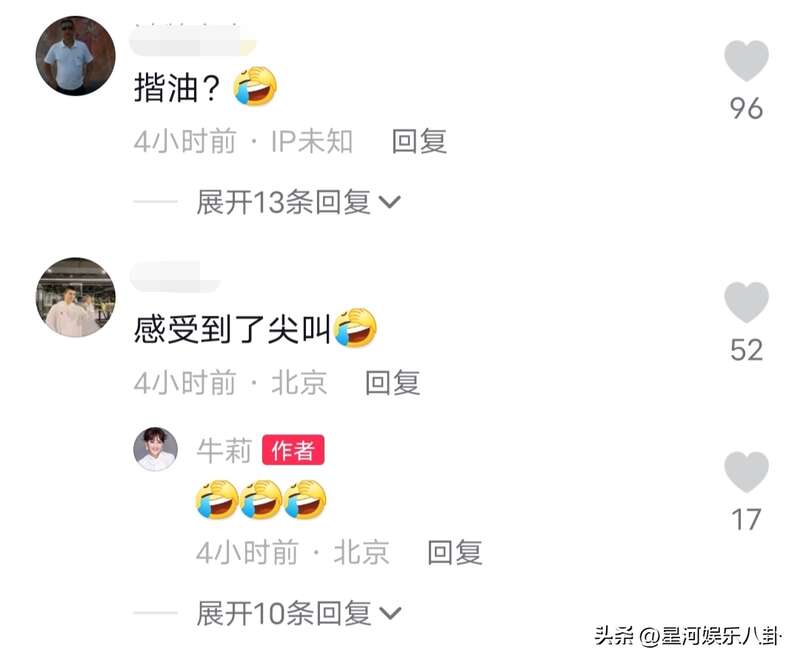Open the first commenter's avatar in blue shirt
The width and height of the screenshot is (800, 664).
(x=76, y=56)
